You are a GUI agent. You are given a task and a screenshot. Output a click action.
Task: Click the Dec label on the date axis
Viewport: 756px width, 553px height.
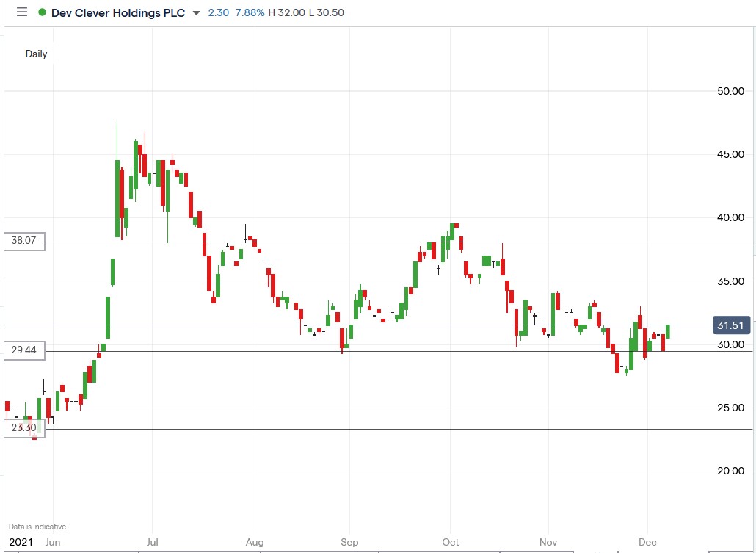pyautogui.click(x=647, y=542)
